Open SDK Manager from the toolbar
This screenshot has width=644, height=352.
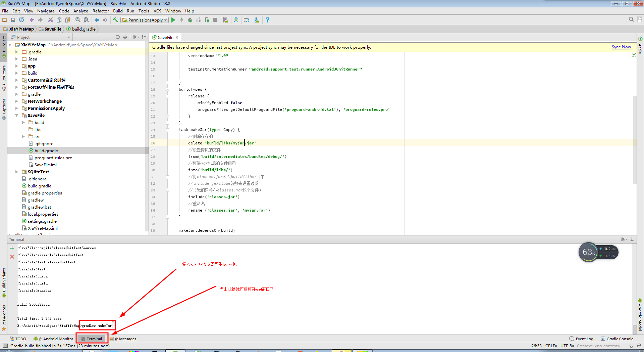pos(257,20)
